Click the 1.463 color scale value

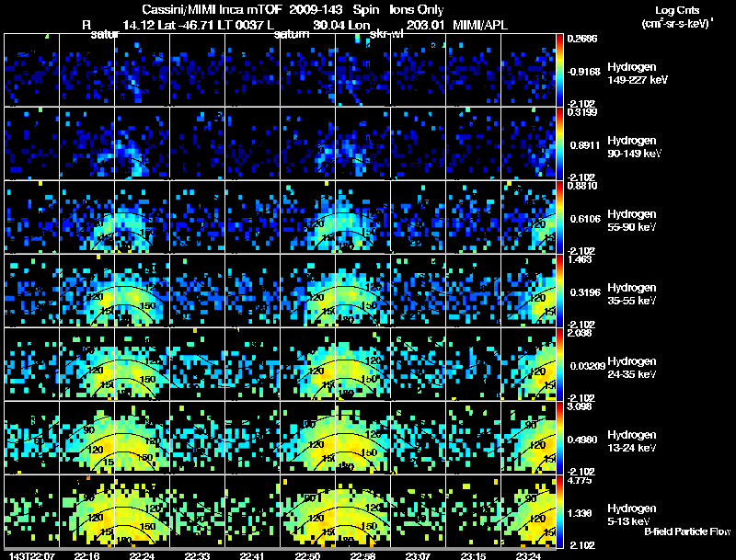click(x=580, y=260)
